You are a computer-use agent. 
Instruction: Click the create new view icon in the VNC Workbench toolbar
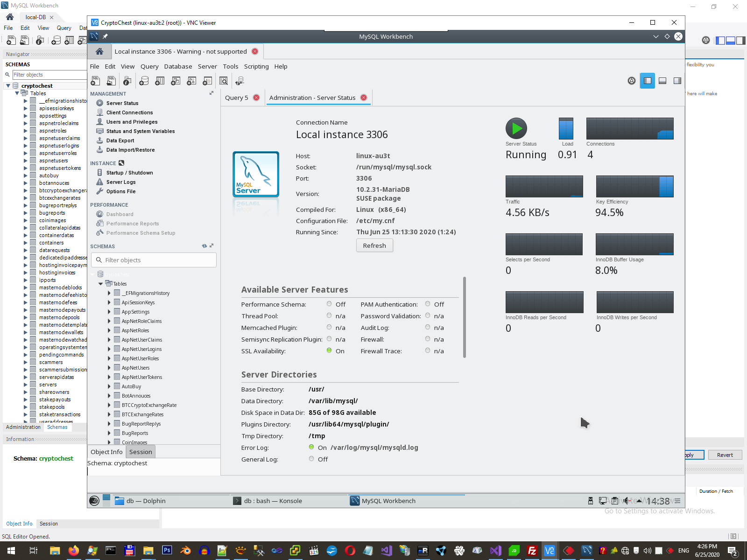click(176, 81)
